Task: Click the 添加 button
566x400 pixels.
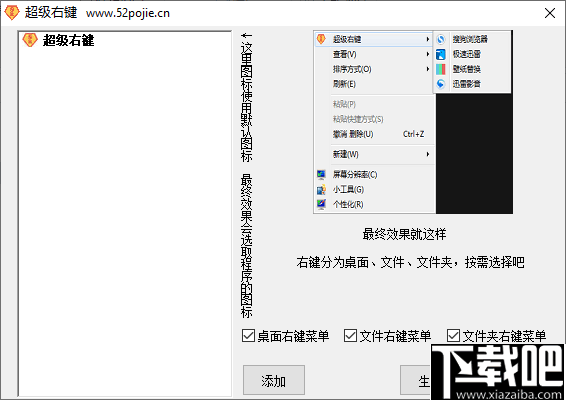Action: tap(274, 380)
